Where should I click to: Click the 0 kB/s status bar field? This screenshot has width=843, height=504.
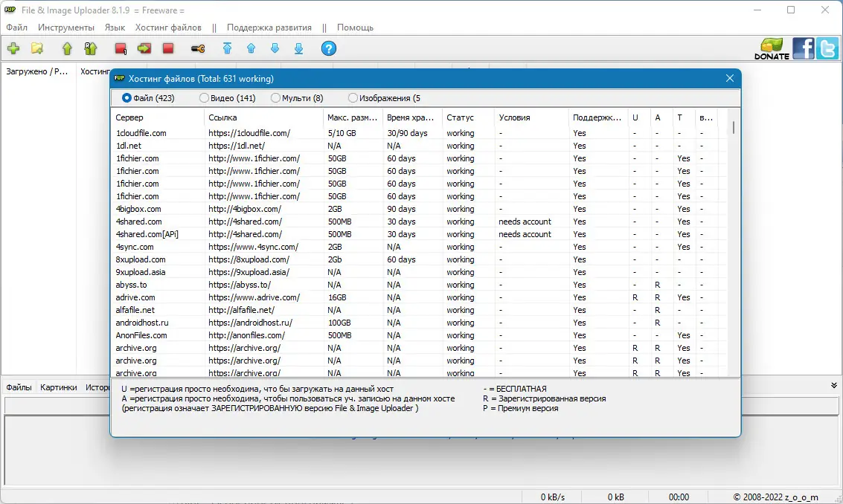coord(553,497)
